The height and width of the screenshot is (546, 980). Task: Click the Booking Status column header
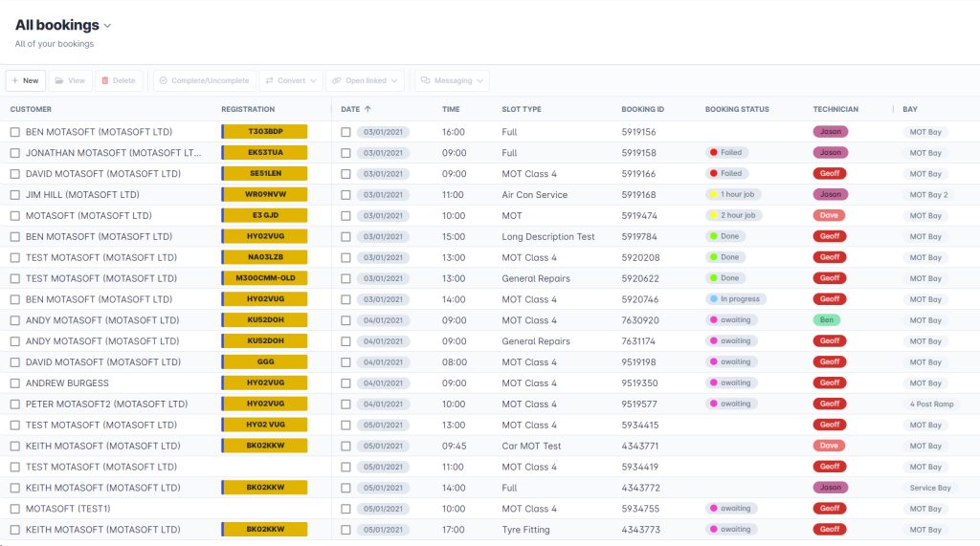(x=736, y=109)
